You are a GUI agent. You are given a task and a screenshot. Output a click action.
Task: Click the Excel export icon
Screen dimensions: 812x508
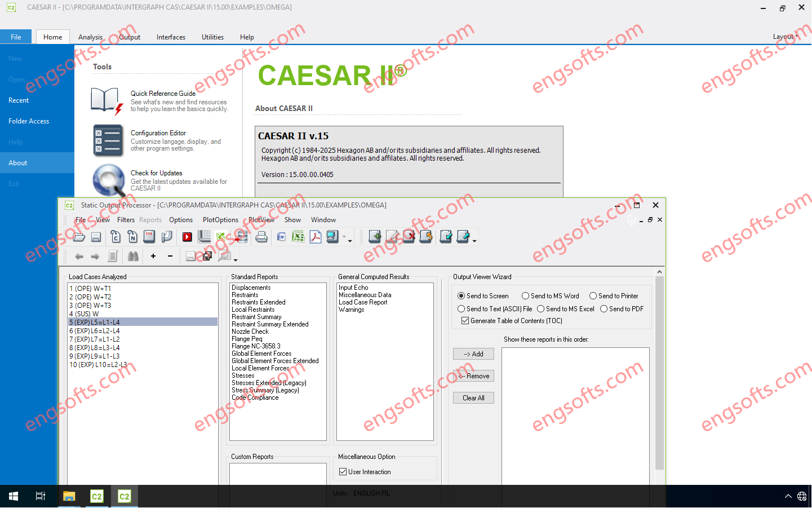(298, 237)
